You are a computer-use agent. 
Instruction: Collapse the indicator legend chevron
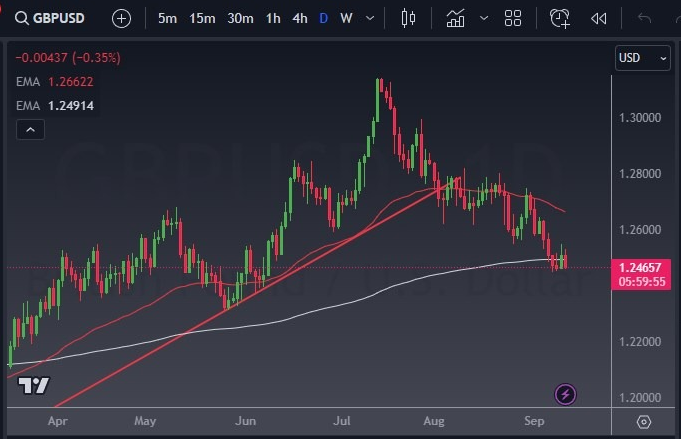pos(30,129)
